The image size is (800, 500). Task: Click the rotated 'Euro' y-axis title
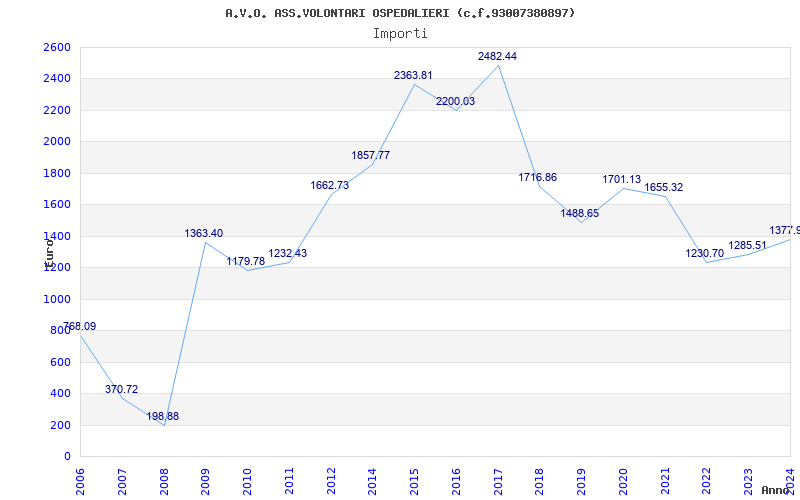coord(49,252)
